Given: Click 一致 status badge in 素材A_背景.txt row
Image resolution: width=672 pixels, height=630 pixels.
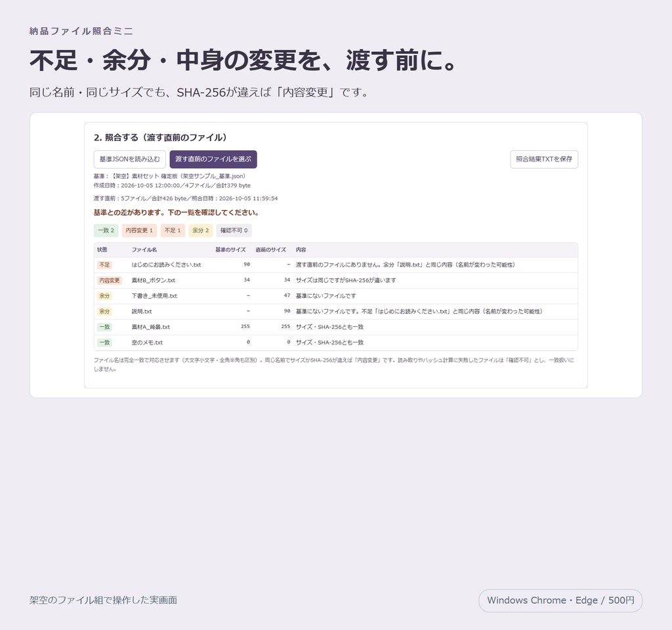Looking at the screenshot, I should click(x=104, y=327).
